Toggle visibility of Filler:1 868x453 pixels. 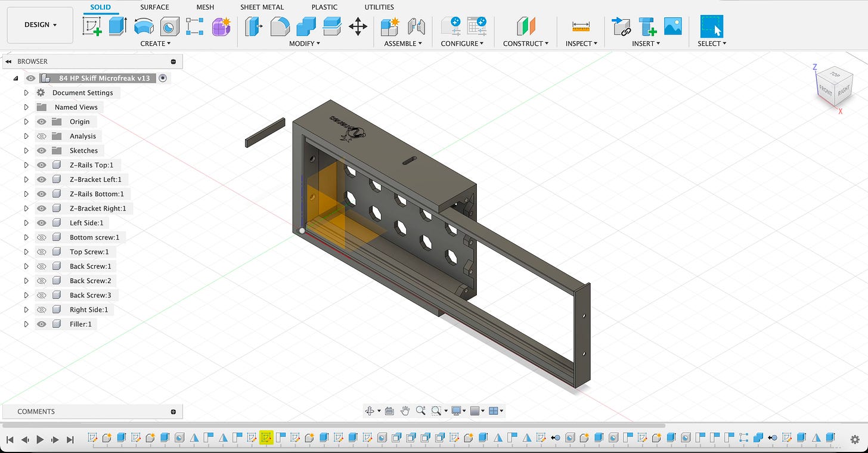pos(42,324)
